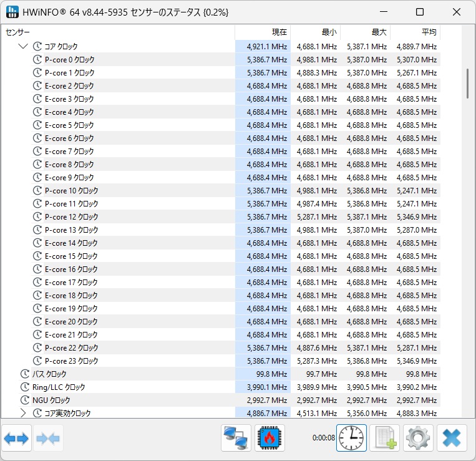Select the clock icon of NGU クロック
The width and height of the screenshot is (476, 461).
[24, 400]
